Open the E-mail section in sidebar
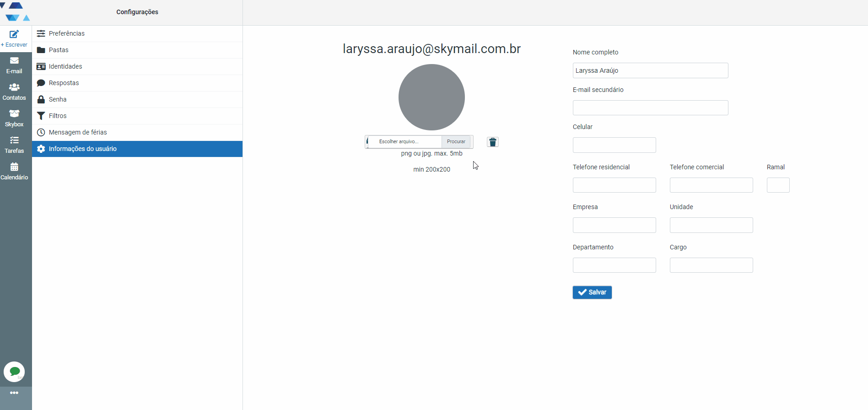 [x=14, y=65]
